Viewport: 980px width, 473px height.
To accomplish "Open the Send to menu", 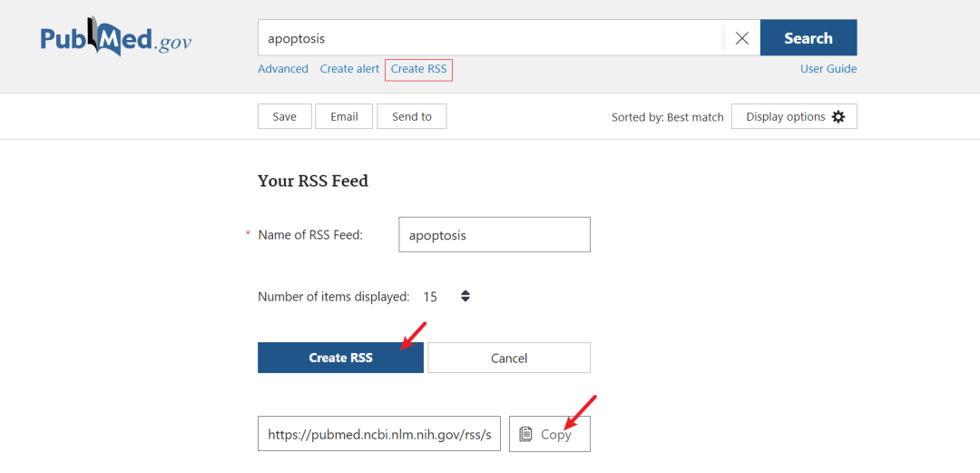I will [412, 116].
